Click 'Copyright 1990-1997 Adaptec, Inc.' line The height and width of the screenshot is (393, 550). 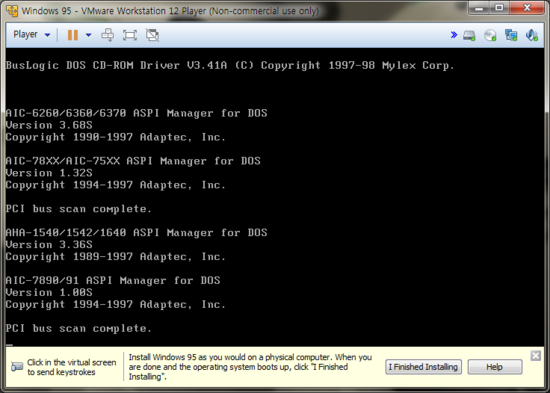pyautogui.click(x=115, y=137)
